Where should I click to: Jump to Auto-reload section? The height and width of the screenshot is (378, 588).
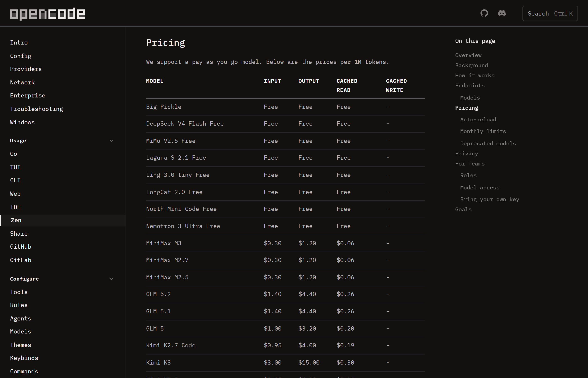478,119
